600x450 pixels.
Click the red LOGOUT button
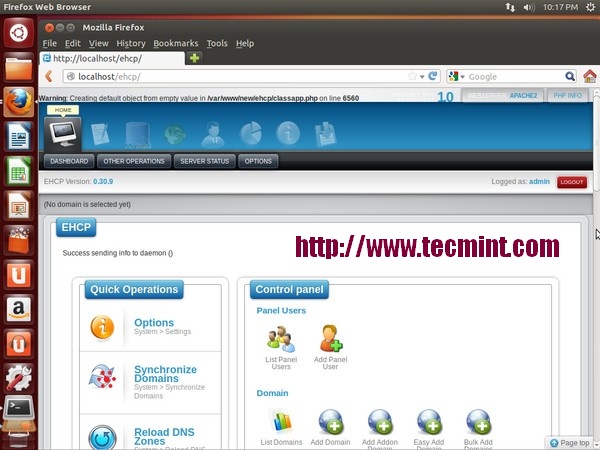[572, 182]
